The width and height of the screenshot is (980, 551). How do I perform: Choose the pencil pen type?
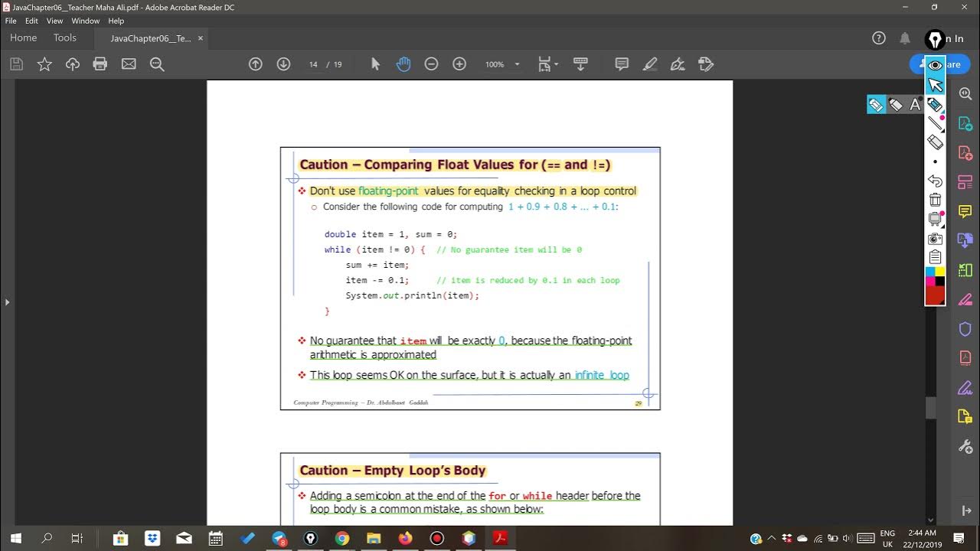coord(876,105)
